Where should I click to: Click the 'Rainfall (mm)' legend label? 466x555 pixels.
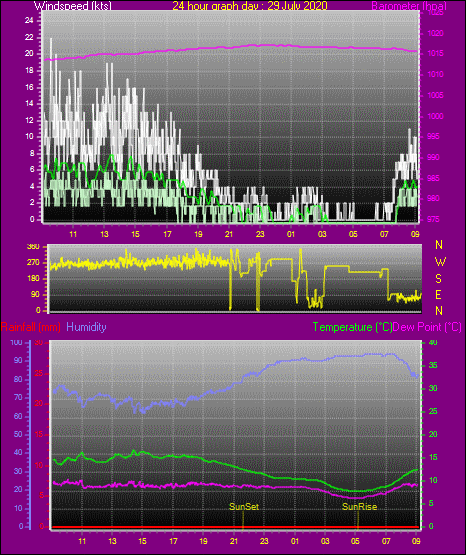click(x=31, y=327)
